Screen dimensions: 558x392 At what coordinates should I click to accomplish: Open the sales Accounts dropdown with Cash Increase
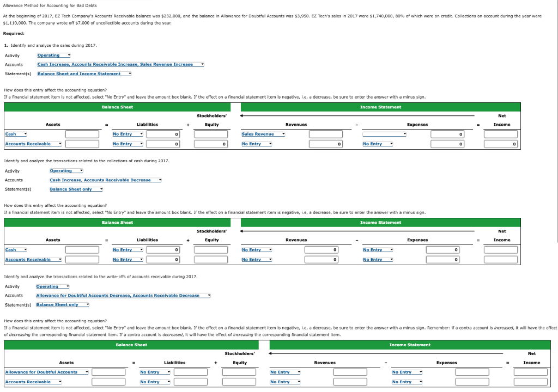(x=120, y=64)
